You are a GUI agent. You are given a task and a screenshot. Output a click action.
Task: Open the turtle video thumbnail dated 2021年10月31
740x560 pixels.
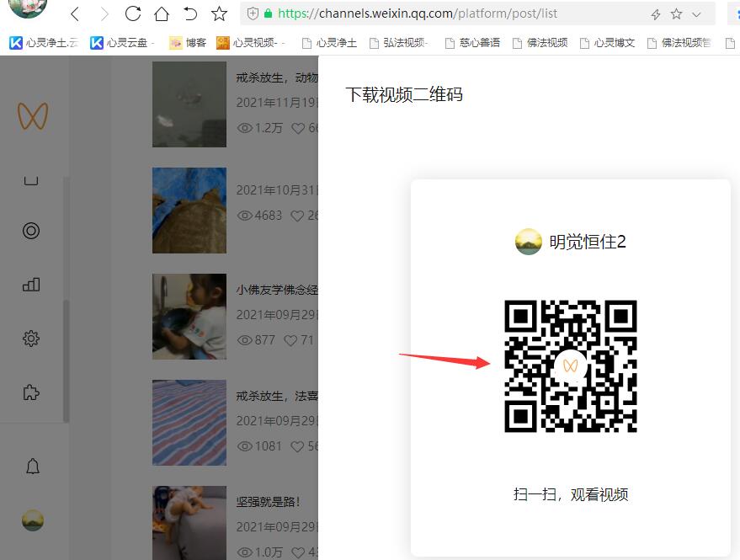pyautogui.click(x=189, y=211)
